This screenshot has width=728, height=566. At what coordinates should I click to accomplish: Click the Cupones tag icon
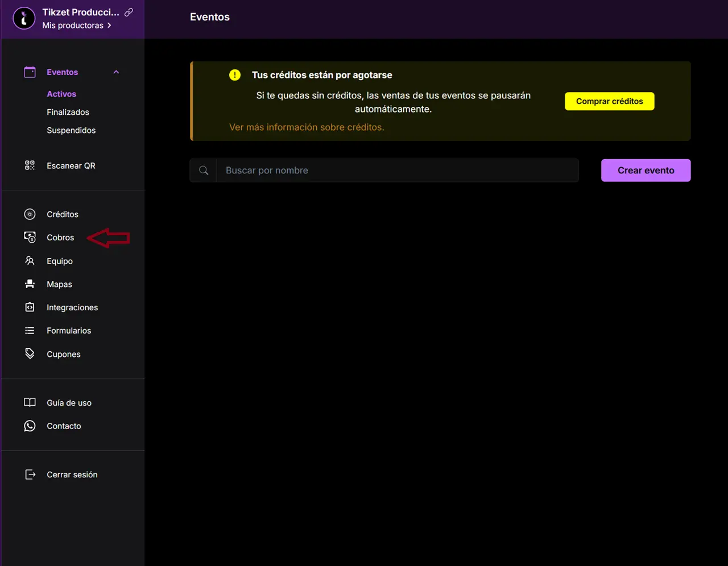click(30, 353)
